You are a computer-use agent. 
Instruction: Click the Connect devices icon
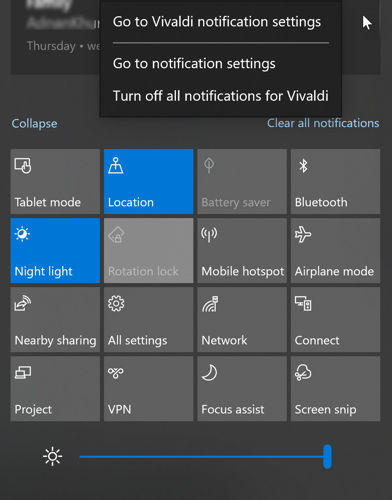[303, 303]
